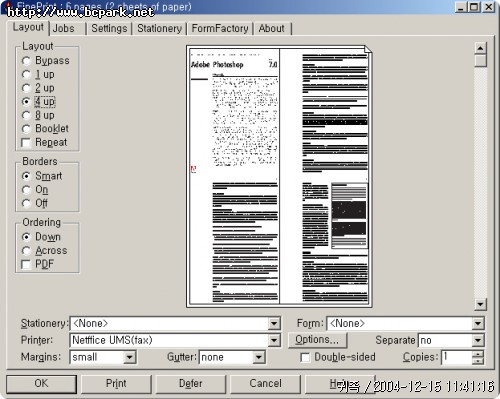Set Ordering to Across
The image size is (500, 399).
point(26,251)
